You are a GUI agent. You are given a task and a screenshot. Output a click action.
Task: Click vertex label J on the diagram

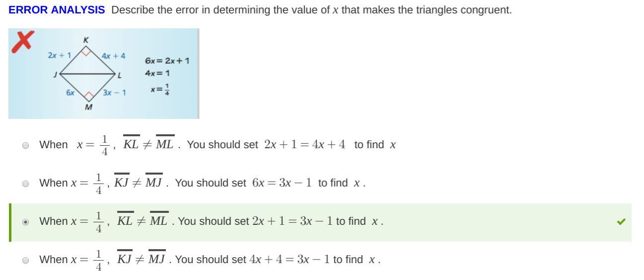[56, 74]
